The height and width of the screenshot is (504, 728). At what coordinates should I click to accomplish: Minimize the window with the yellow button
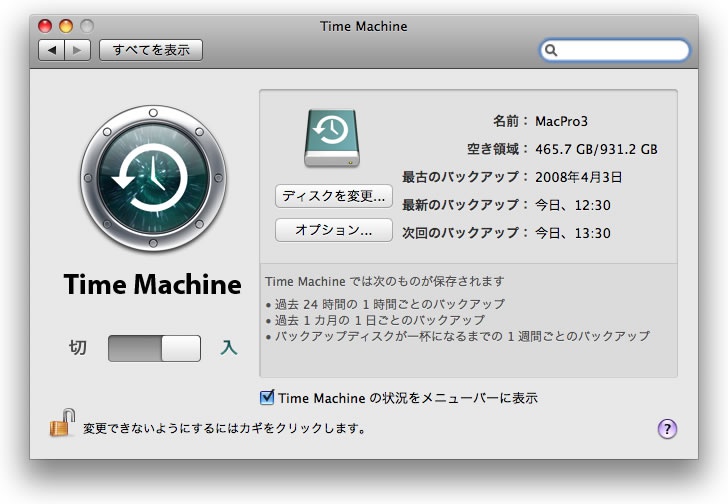point(66,26)
